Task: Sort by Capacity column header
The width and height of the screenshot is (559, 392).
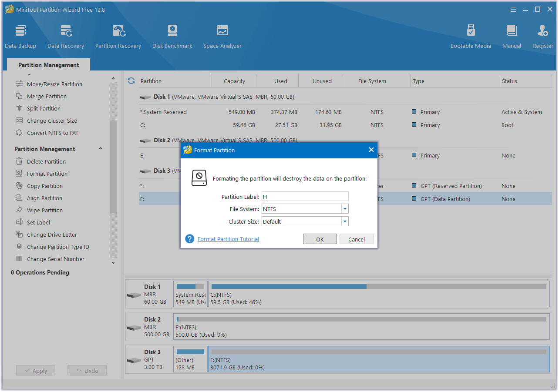Action: [234, 81]
